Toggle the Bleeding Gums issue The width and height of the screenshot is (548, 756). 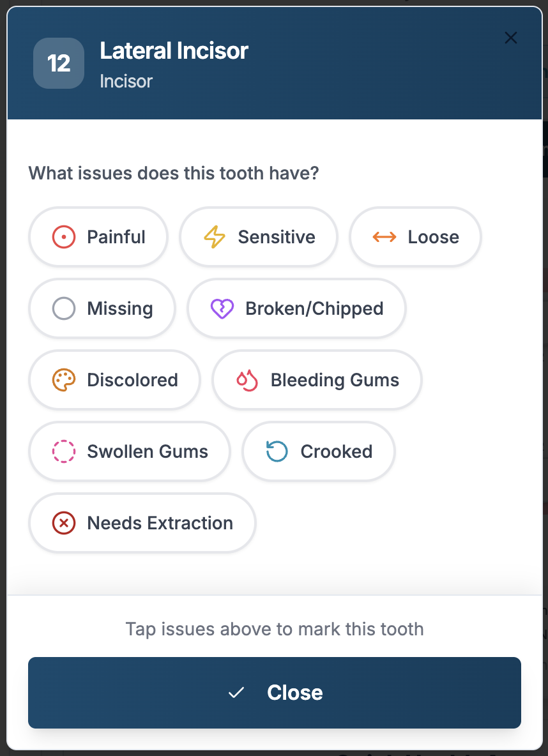click(317, 379)
